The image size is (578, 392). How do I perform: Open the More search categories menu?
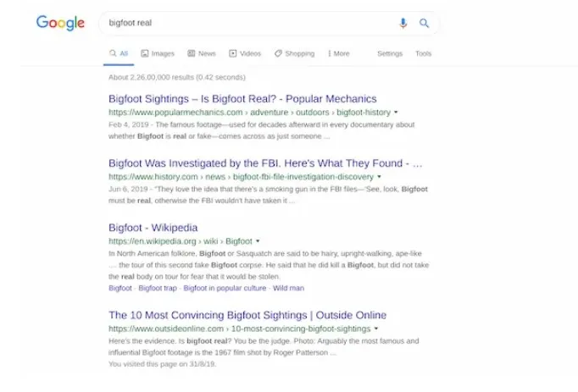(338, 53)
